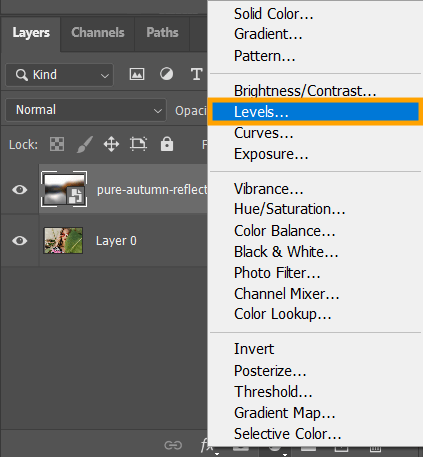Choose Curves adjustment option
423x457 pixels.
tap(264, 133)
